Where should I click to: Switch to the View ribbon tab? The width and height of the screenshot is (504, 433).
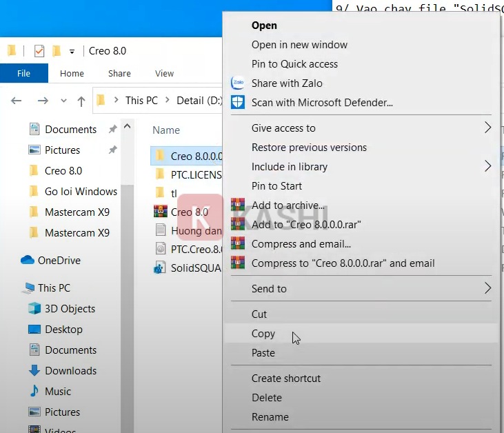pos(164,73)
